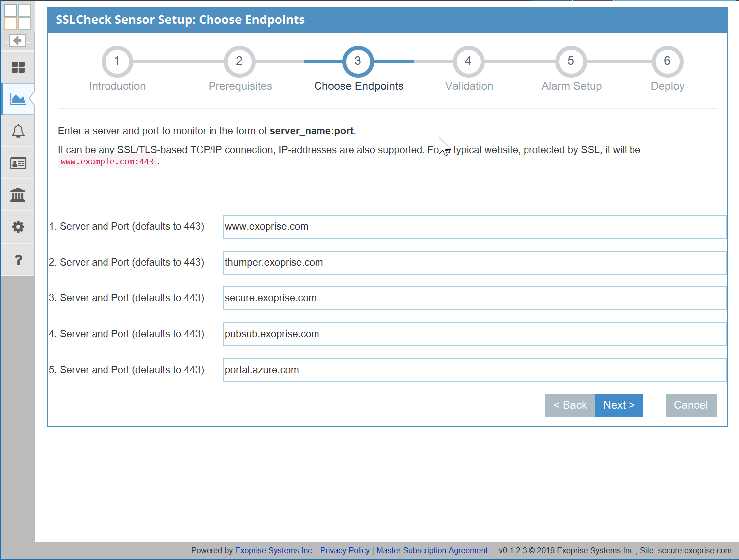Click the Back button
The height and width of the screenshot is (560, 739).
click(x=570, y=405)
